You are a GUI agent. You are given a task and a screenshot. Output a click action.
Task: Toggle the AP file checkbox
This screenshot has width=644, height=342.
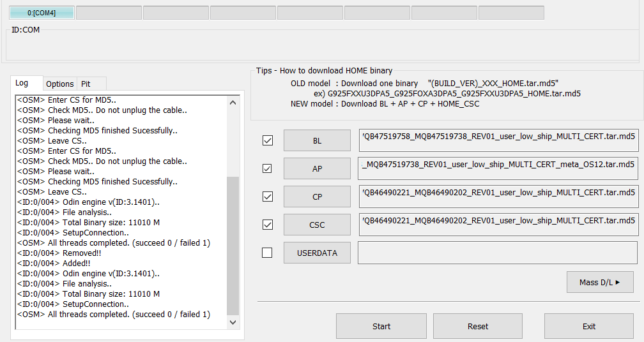click(267, 168)
